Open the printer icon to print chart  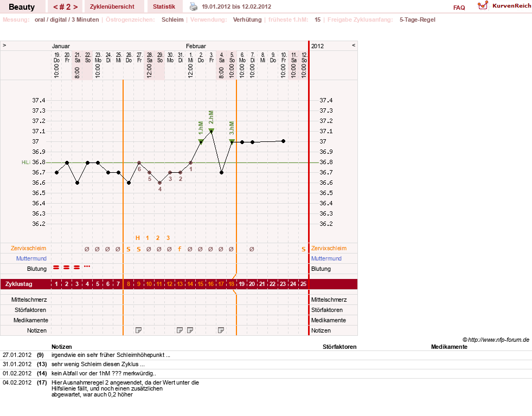(x=194, y=6)
